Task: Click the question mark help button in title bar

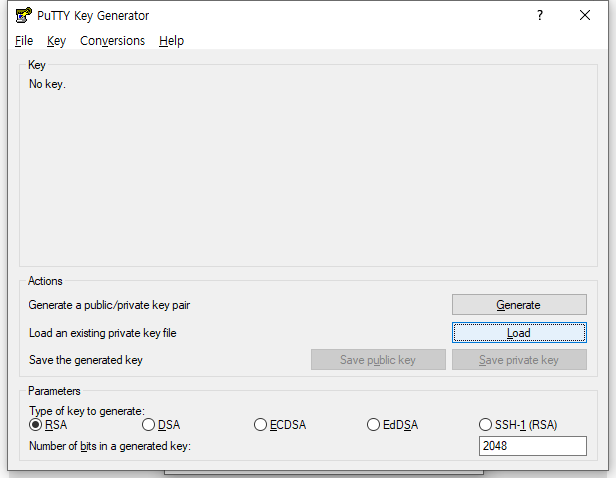Action: pyautogui.click(x=540, y=15)
